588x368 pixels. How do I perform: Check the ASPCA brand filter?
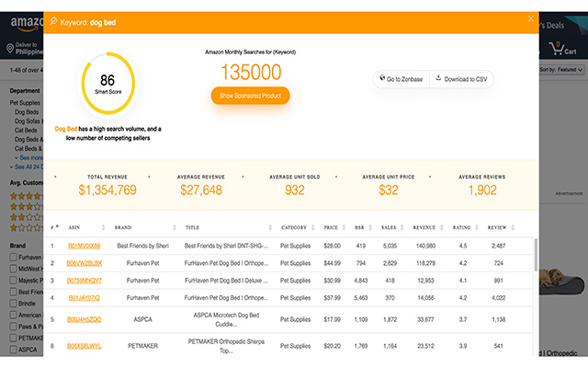(x=13, y=350)
